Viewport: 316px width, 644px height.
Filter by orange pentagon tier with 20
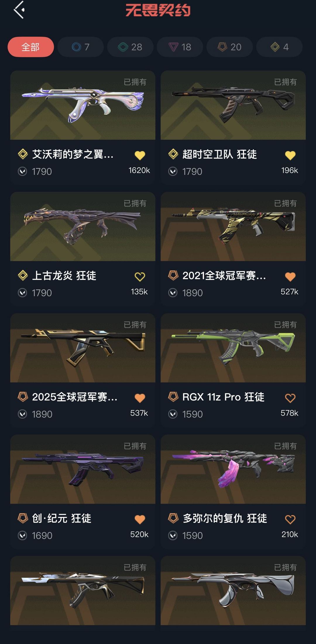pos(230,47)
